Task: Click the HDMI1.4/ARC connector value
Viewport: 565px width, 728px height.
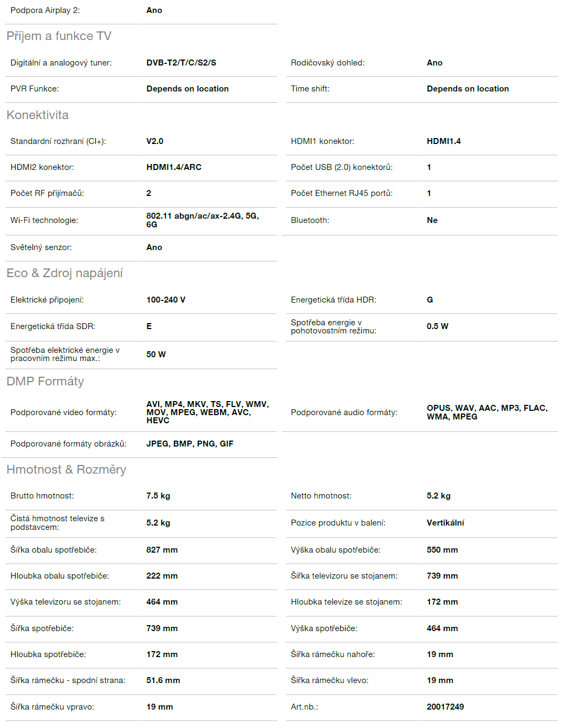Action: point(173,167)
